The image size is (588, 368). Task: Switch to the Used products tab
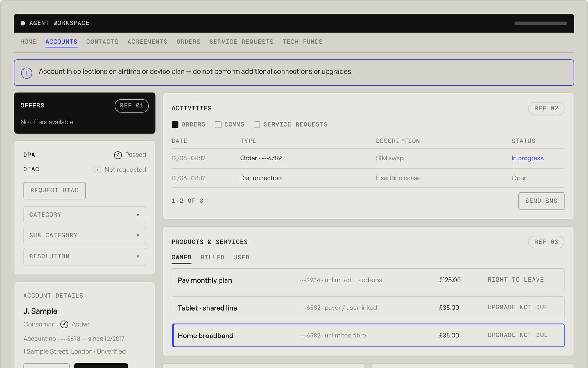point(241,258)
